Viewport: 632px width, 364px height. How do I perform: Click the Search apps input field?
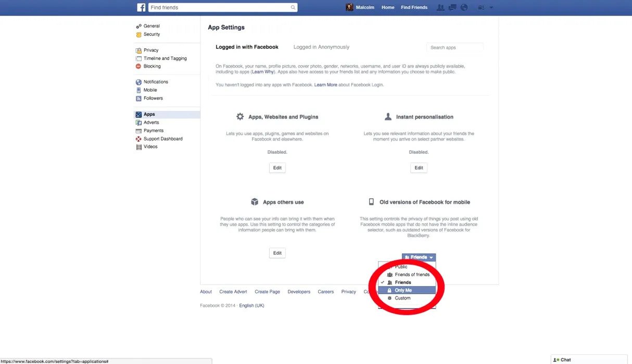click(x=454, y=47)
